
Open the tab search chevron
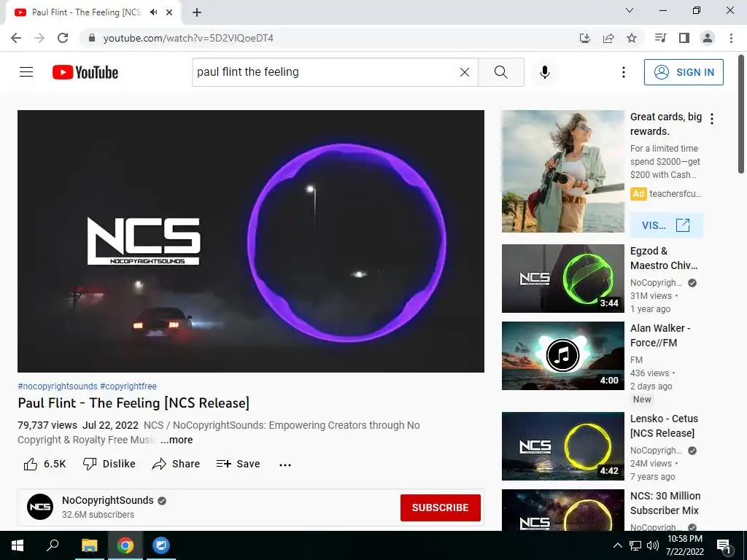[x=630, y=10]
